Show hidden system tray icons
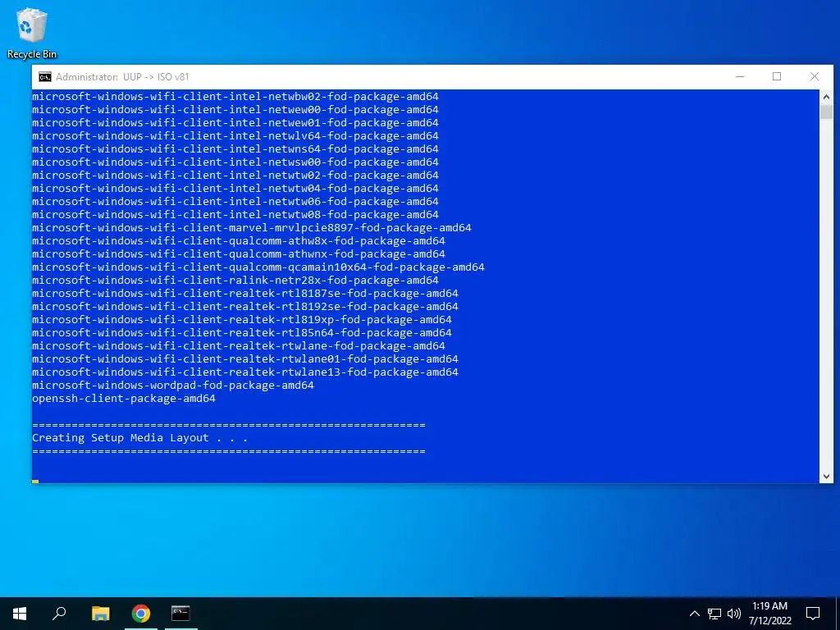Image resolution: width=840 pixels, height=630 pixels. pyautogui.click(x=694, y=614)
